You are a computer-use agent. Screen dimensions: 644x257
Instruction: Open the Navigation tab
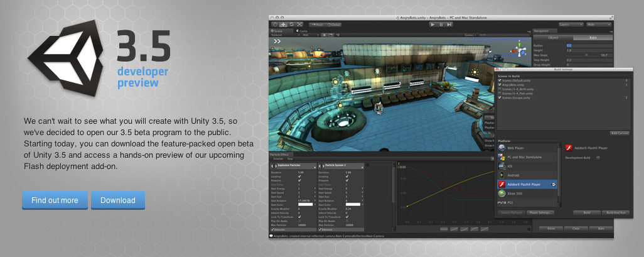pos(545,31)
